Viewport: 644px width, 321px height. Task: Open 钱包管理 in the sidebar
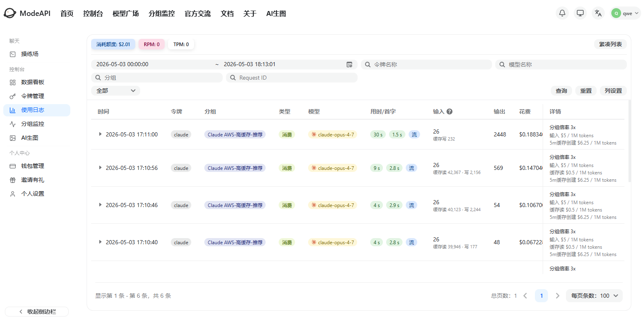coord(37,166)
